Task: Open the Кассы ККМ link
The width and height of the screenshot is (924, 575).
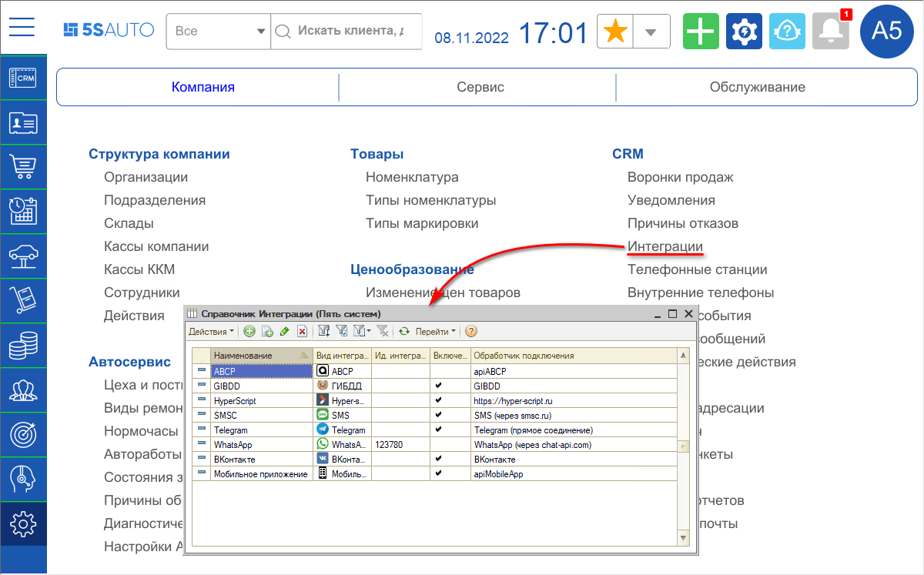Action: tap(139, 269)
